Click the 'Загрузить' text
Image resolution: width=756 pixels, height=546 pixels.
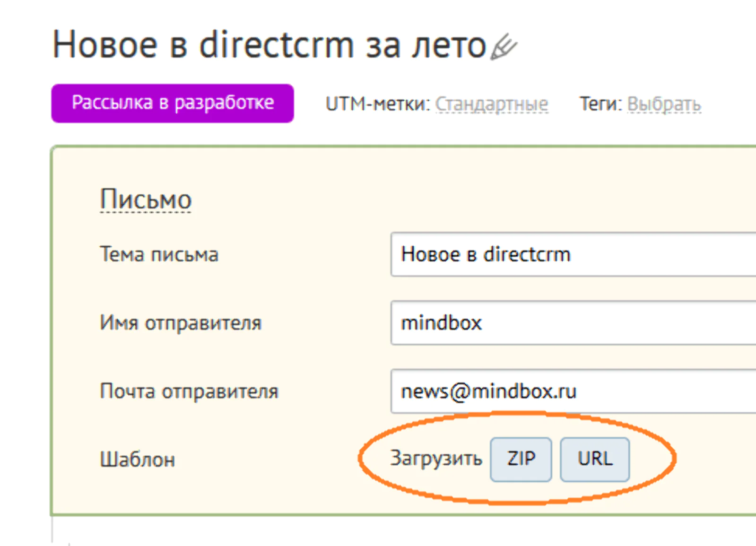click(436, 459)
